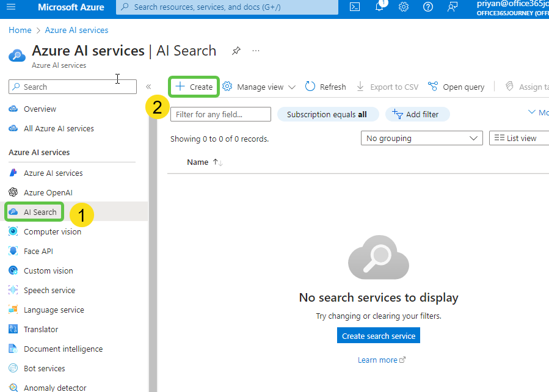Open portal settings with the gear icon
The image size is (549, 392).
[x=403, y=8]
